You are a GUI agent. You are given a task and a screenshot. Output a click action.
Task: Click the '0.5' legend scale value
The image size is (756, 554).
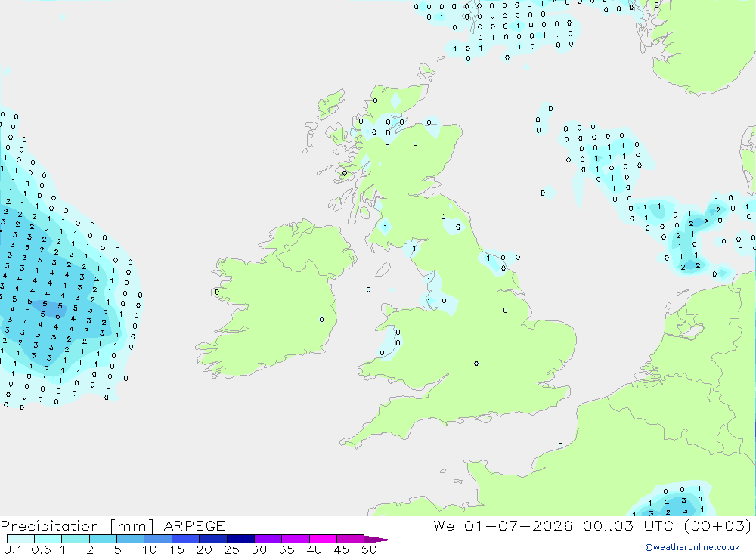[41, 549]
